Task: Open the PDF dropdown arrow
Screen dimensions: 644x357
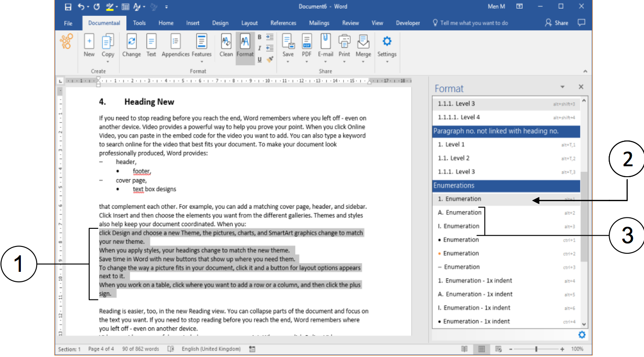Action: [307, 62]
